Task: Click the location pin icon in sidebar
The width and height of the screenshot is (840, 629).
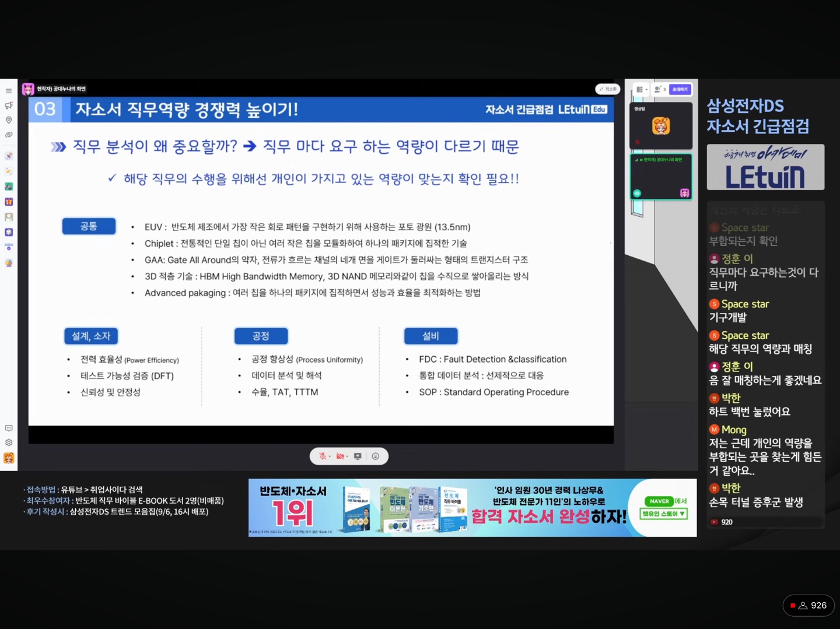Action: coord(9,120)
